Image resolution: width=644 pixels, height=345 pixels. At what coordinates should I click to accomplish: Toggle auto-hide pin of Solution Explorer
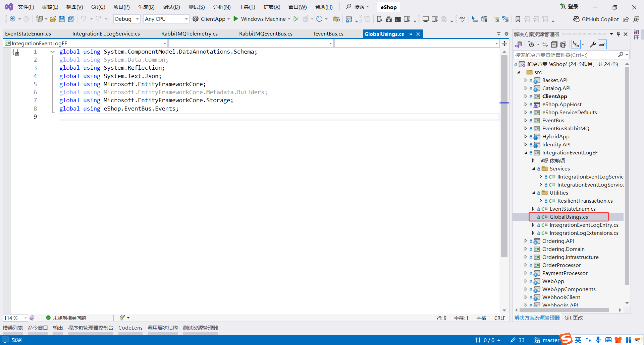pyautogui.click(x=619, y=34)
